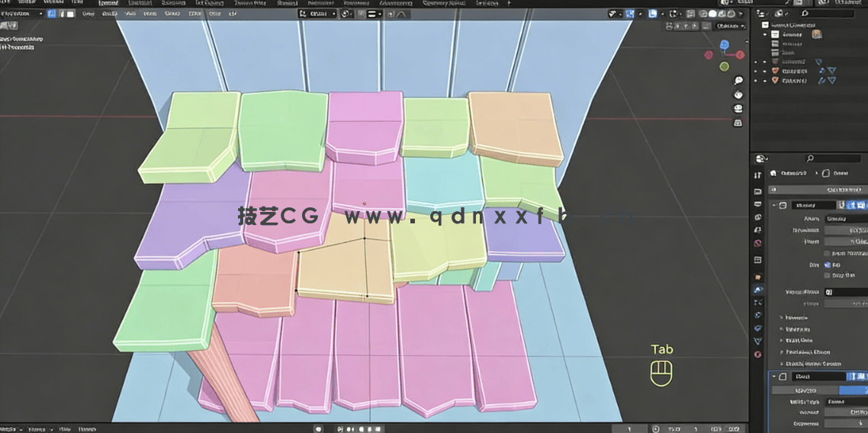Click highlighted Edges button in second modifier
The width and height of the screenshot is (868, 433).
point(853,390)
